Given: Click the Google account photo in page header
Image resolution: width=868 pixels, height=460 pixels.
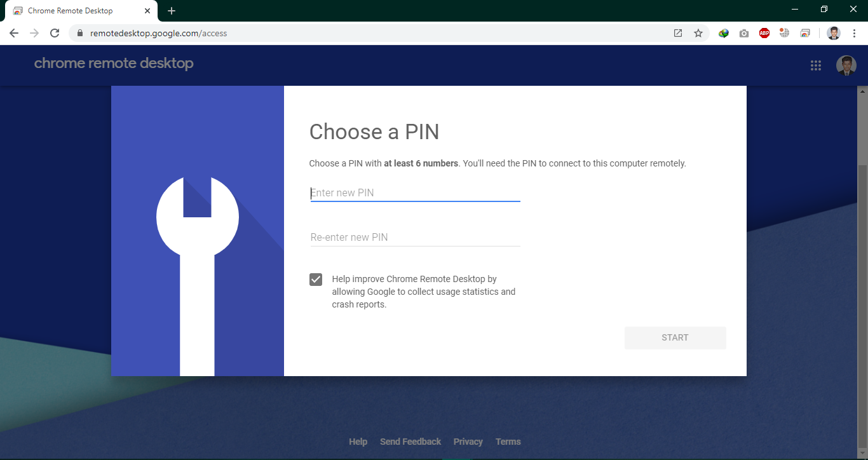Looking at the screenshot, I should click(x=846, y=65).
